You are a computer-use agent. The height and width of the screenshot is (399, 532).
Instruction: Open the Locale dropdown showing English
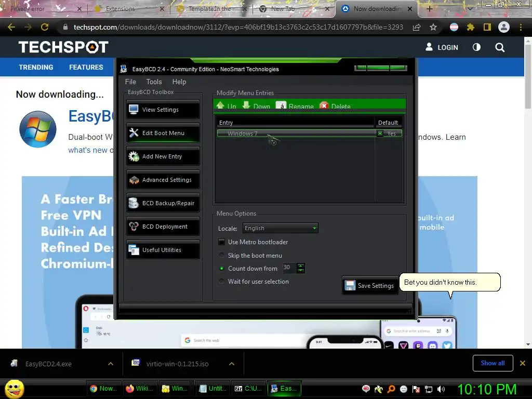tap(281, 228)
